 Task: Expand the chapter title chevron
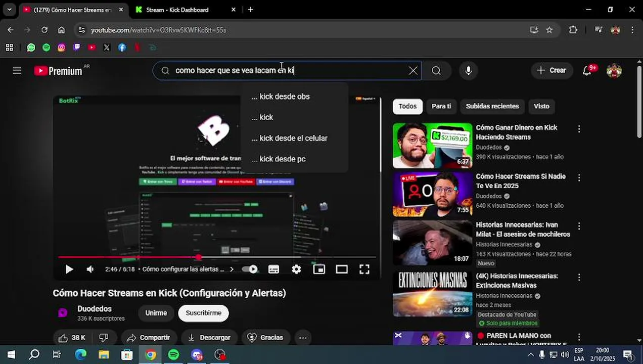tap(232, 269)
